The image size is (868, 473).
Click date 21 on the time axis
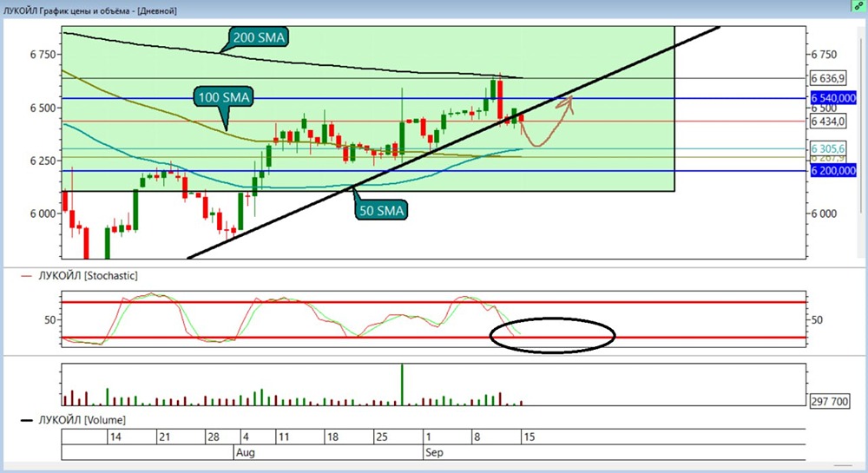click(164, 437)
